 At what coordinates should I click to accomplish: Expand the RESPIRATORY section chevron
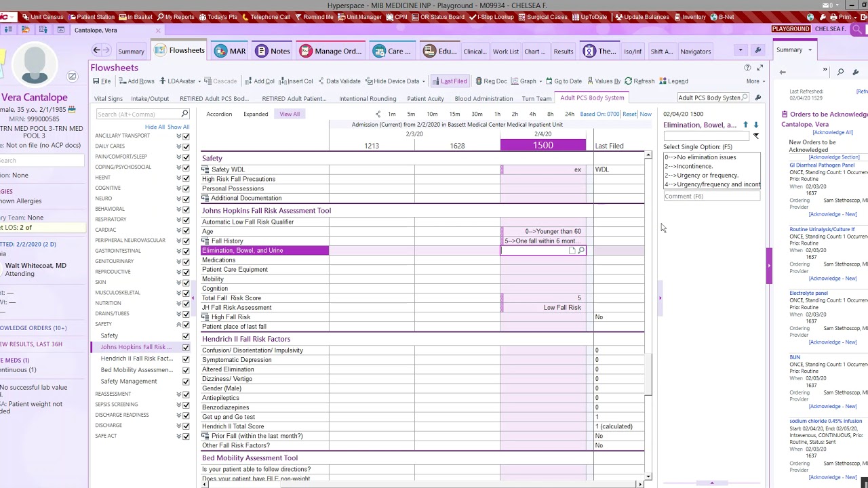[179, 220]
